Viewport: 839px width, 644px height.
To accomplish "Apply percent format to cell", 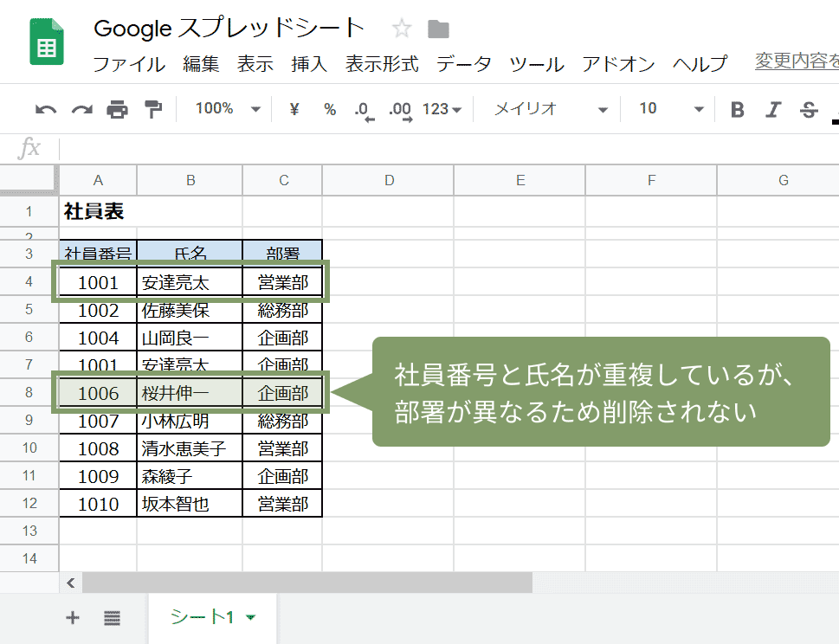I will point(330,109).
